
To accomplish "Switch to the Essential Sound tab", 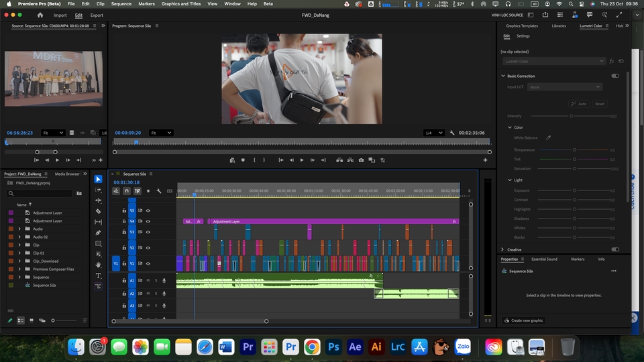I will point(544,259).
